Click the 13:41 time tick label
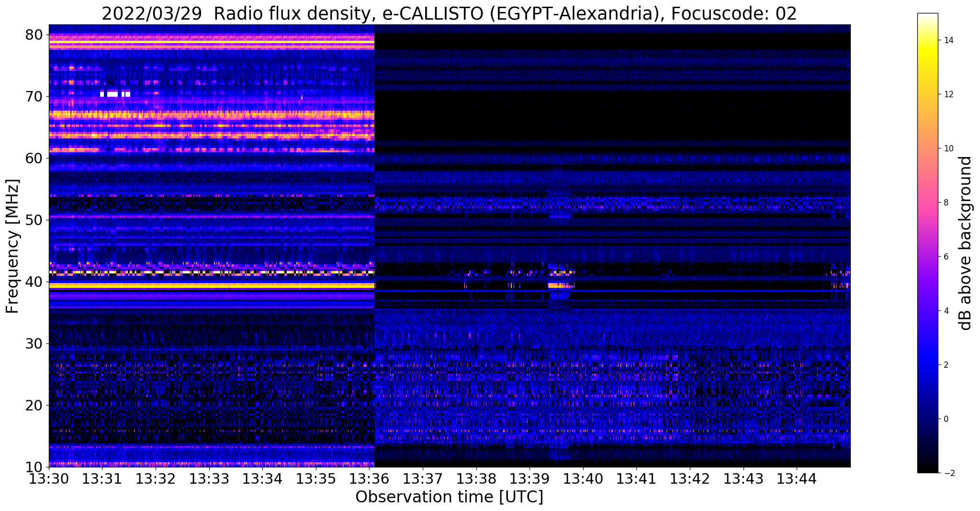The height and width of the screenshot is (511, 980). [x=637, y=478]
